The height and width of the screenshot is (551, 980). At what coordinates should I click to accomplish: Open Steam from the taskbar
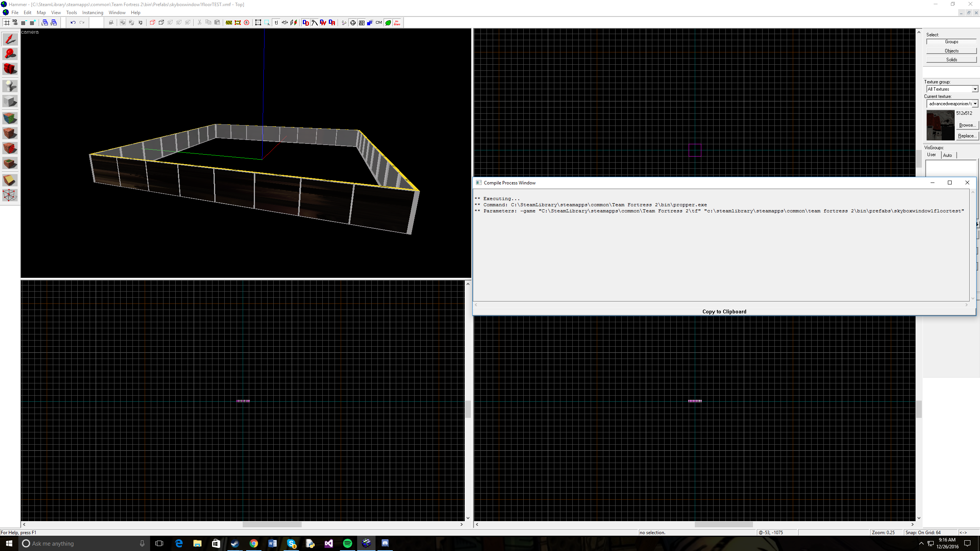pyautogui.click(x=235, y=543)
